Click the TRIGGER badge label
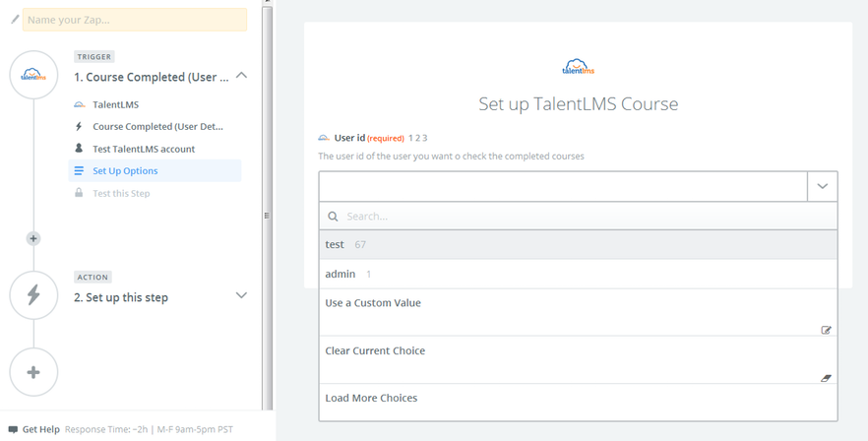This screenshot has width=868, height=441. 94,56
